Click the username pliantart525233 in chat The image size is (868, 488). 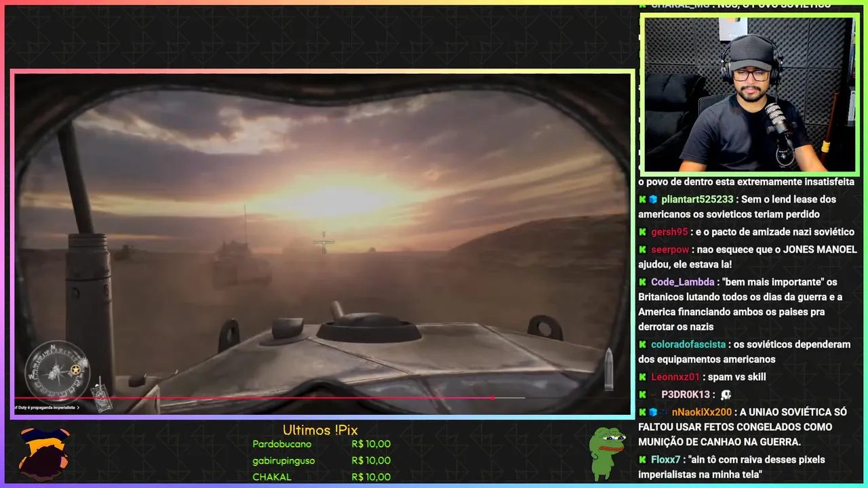click(x=697, y=199)
